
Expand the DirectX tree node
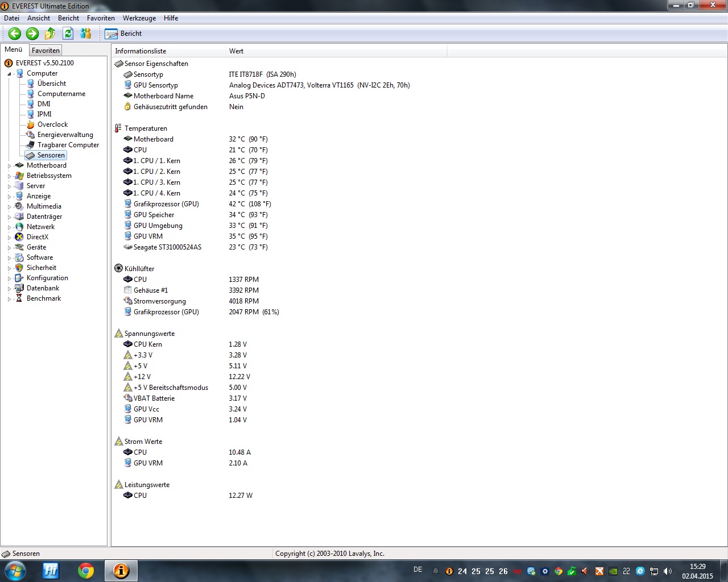click(x=9, y=238)
